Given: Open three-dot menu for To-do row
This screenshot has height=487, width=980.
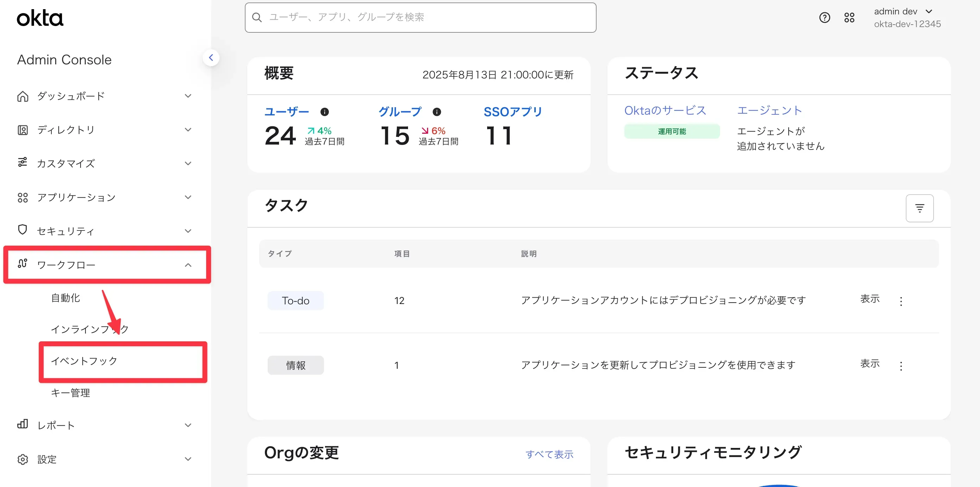Looking at the screenshot, I should click(901, 301).
